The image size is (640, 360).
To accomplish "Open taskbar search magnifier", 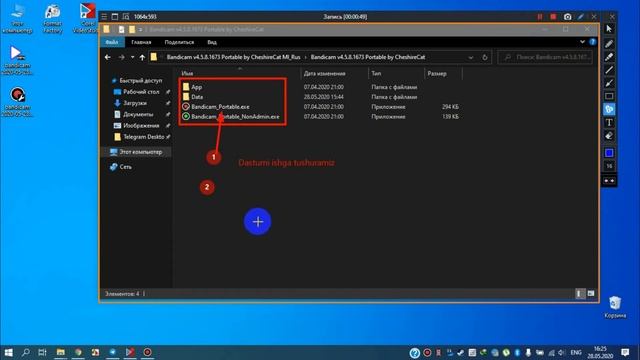I will click(x=25, y=352).
